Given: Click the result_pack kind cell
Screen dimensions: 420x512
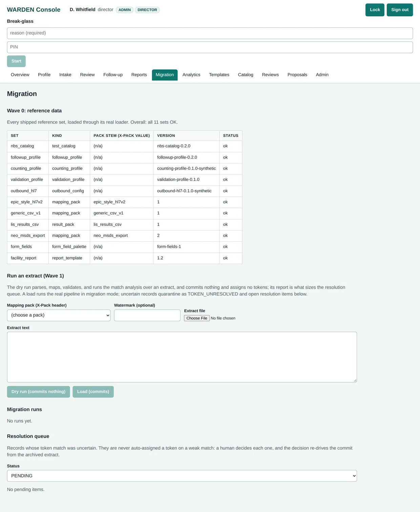Looking at the screenshot, I should tap(69, 225).
